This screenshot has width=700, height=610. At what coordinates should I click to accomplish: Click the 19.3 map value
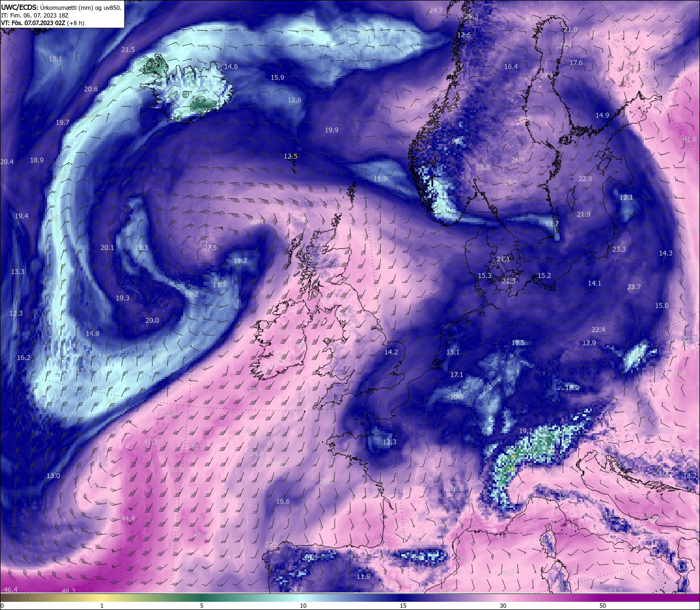122,298
